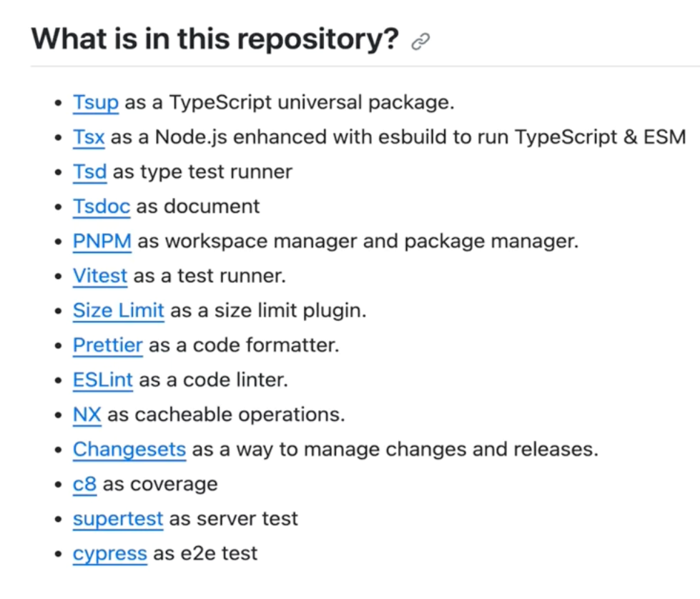This screenshot has height=599, width=700.
Task: Follow the Tsx hyperlink
Action: click(x=89, y=137)
